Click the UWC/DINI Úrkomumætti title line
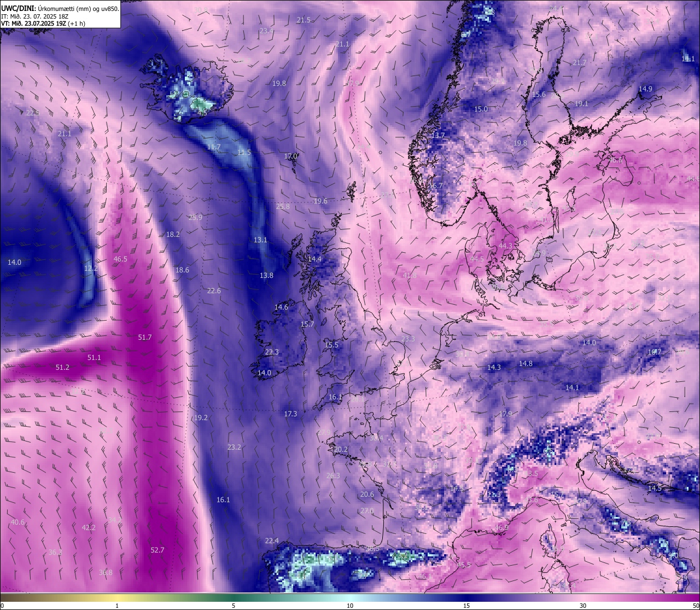Screen dimensions: 700x610 point(60,9)
